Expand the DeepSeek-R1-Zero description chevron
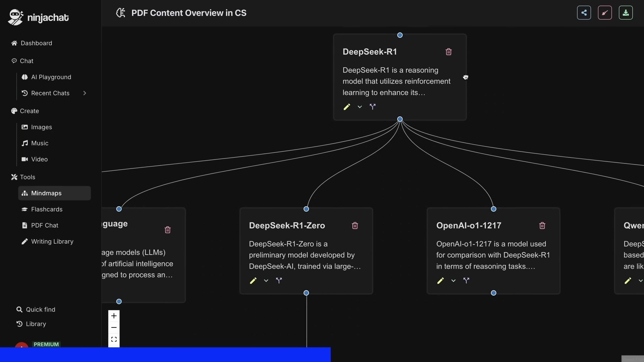644x362 pixels. [266, 281]
